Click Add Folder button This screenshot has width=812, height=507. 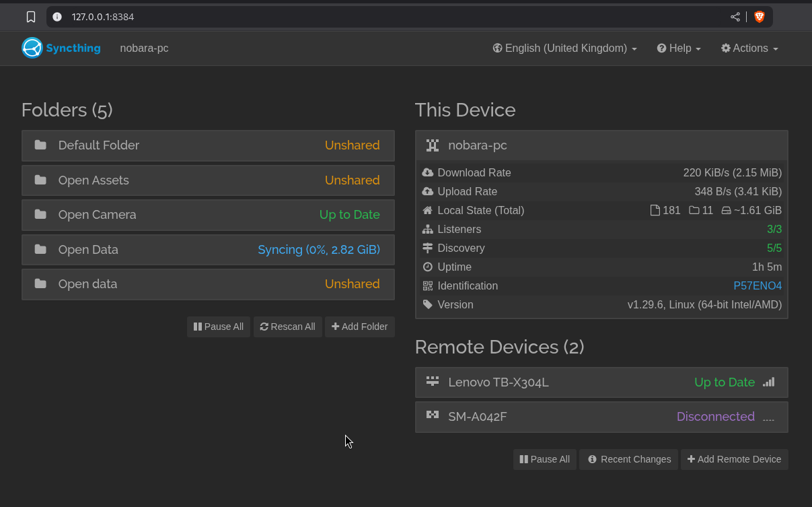[x=360, y=327]
